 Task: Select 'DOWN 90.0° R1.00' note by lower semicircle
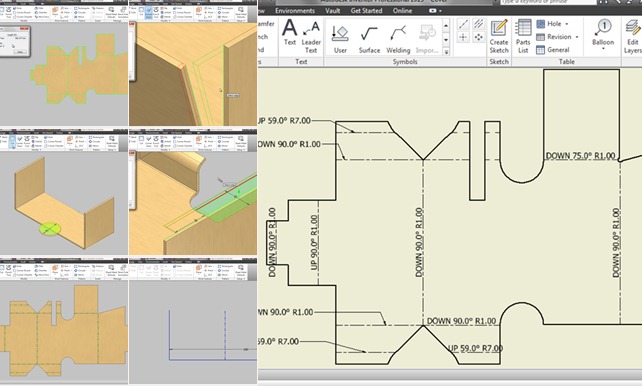coord(461,321)
